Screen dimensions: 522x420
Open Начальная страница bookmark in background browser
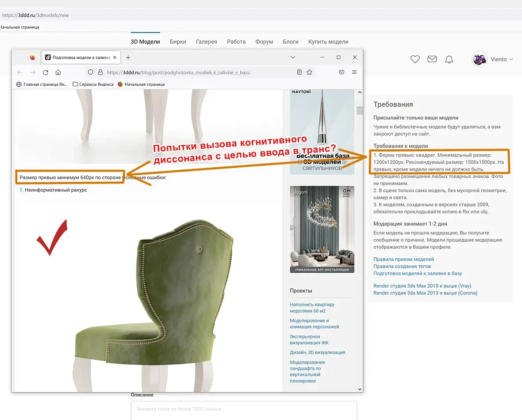(x=19, y=27)
